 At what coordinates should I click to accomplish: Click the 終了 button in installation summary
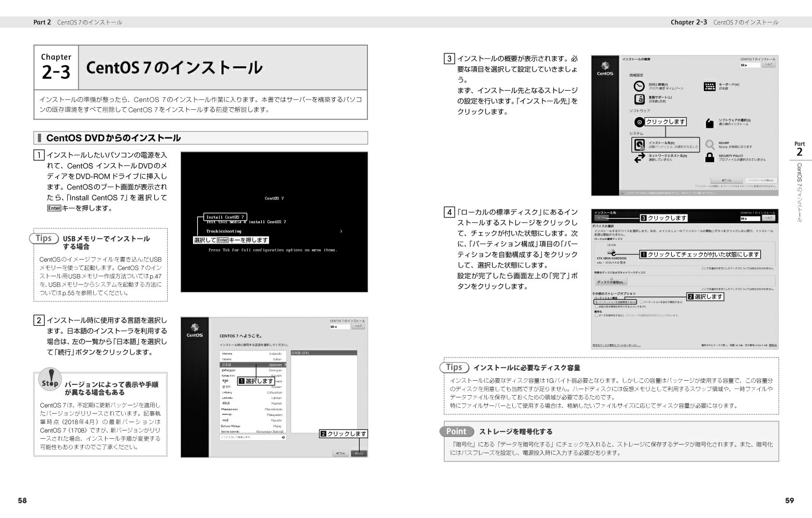(727, 180)
